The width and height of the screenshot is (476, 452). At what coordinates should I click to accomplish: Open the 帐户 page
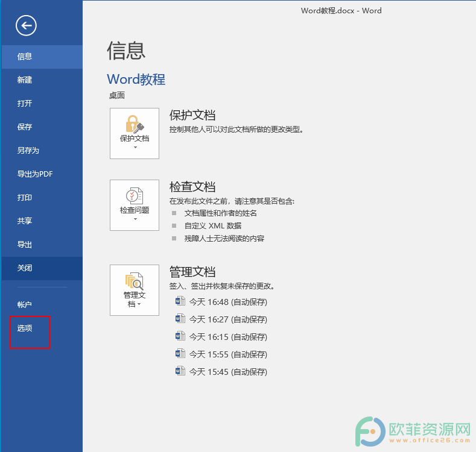click(42, 304)
